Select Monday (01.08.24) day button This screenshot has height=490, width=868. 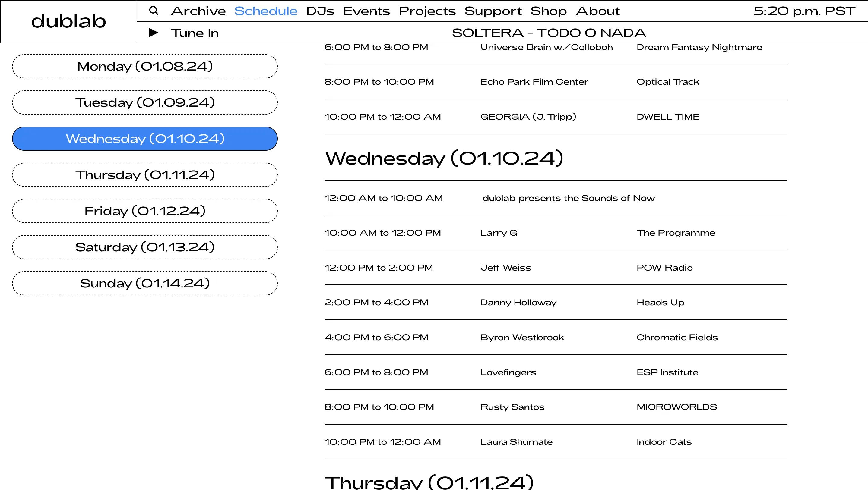[145, 66]
